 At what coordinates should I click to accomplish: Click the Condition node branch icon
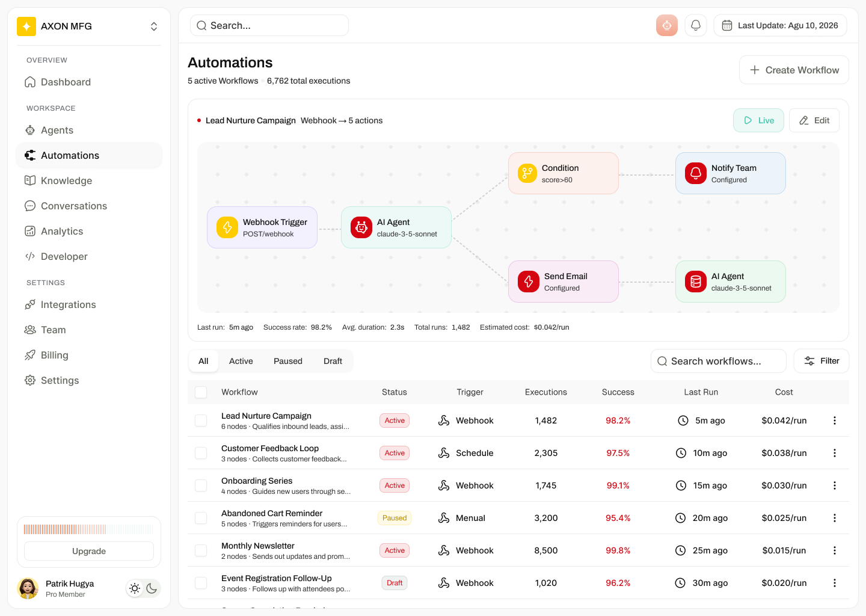pos(527,173)
